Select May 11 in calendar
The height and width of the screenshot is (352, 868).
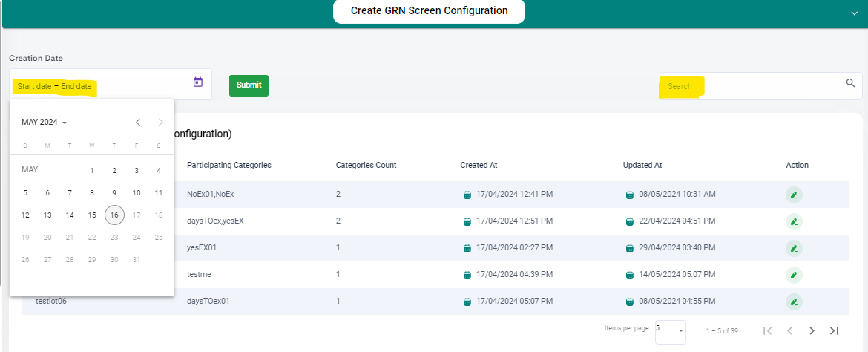159,193
